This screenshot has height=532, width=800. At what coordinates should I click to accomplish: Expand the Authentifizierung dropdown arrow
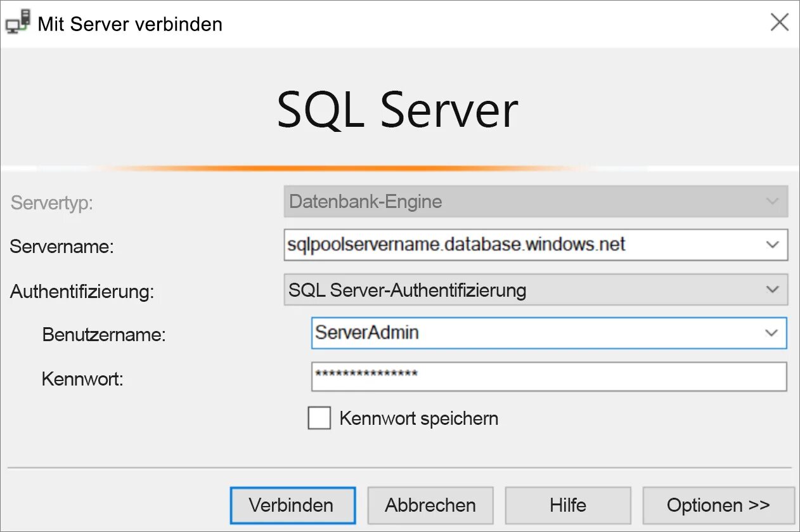(x=772, y=290)
